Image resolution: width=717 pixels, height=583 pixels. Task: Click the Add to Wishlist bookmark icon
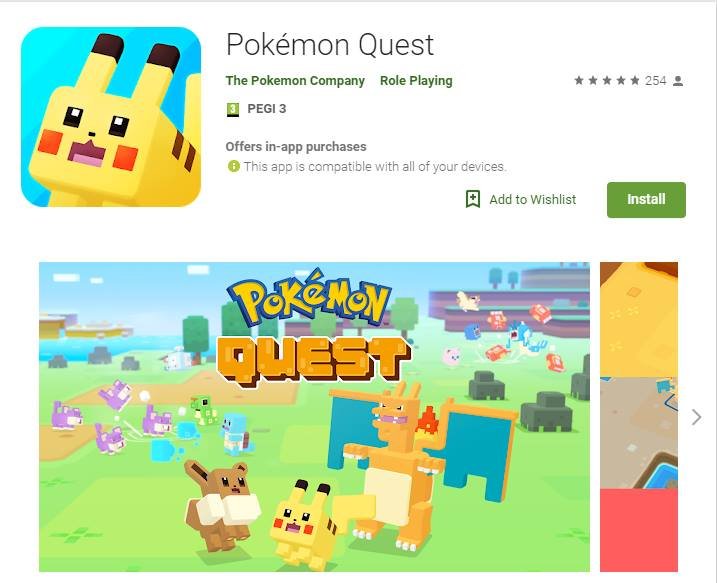[x=473, y=199]
